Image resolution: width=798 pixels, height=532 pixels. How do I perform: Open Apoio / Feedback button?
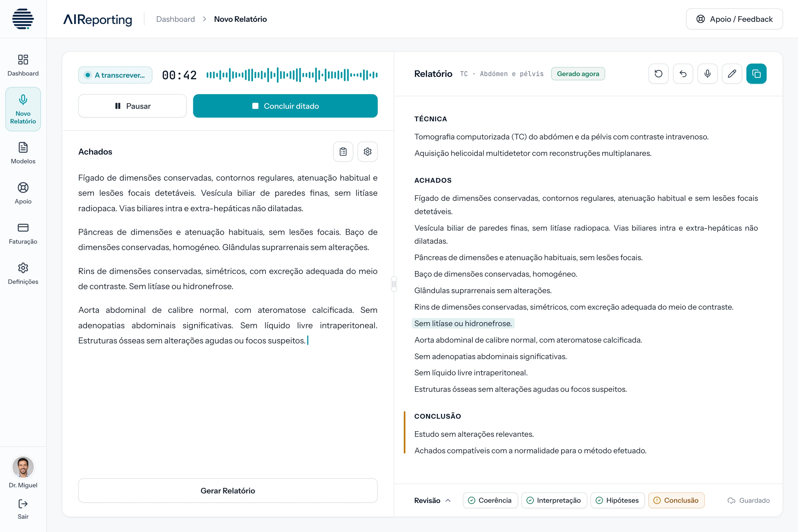(734, 19)
